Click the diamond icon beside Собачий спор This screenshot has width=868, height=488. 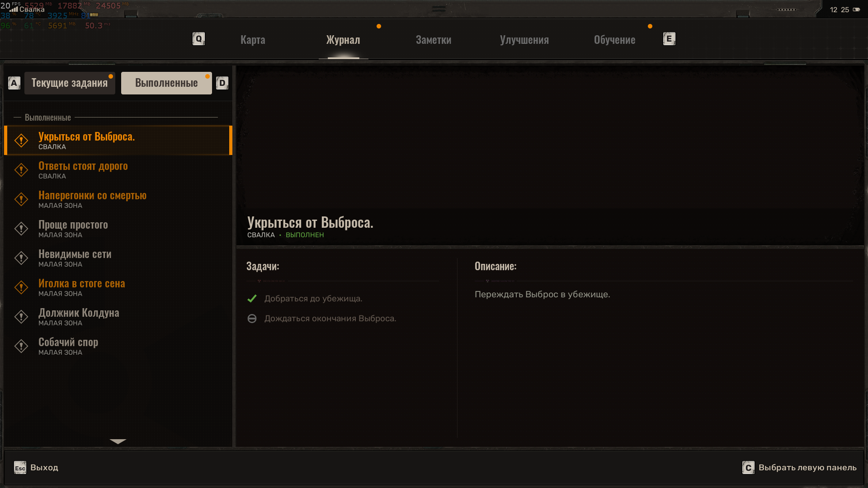[x=21, y=346]
